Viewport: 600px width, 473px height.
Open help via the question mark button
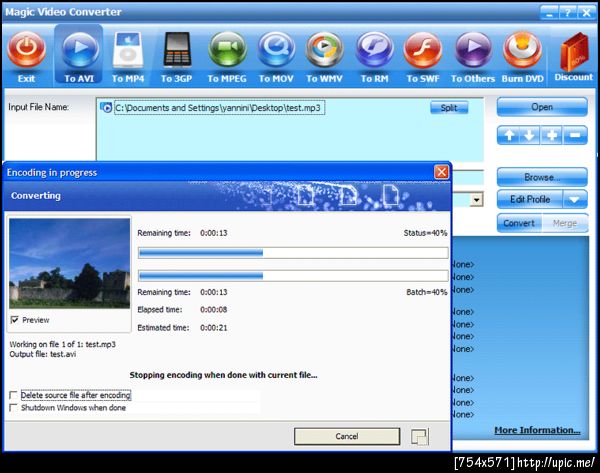(x=567, y=13)
